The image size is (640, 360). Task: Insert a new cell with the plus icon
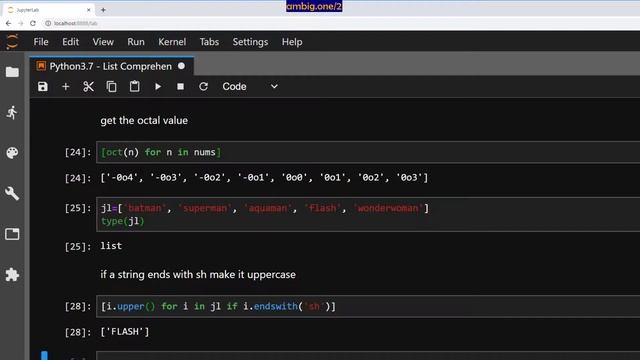pos(65,87)
